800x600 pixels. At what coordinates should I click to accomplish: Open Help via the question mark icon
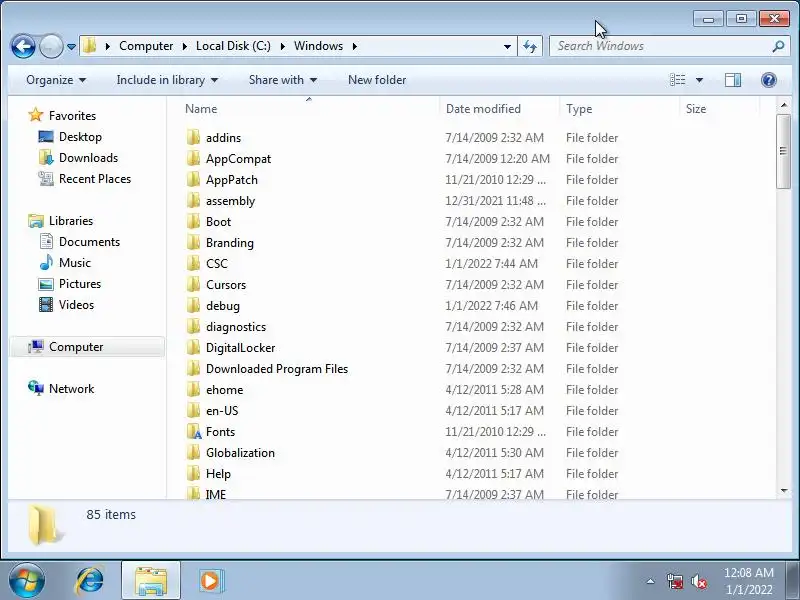point(768,80)
